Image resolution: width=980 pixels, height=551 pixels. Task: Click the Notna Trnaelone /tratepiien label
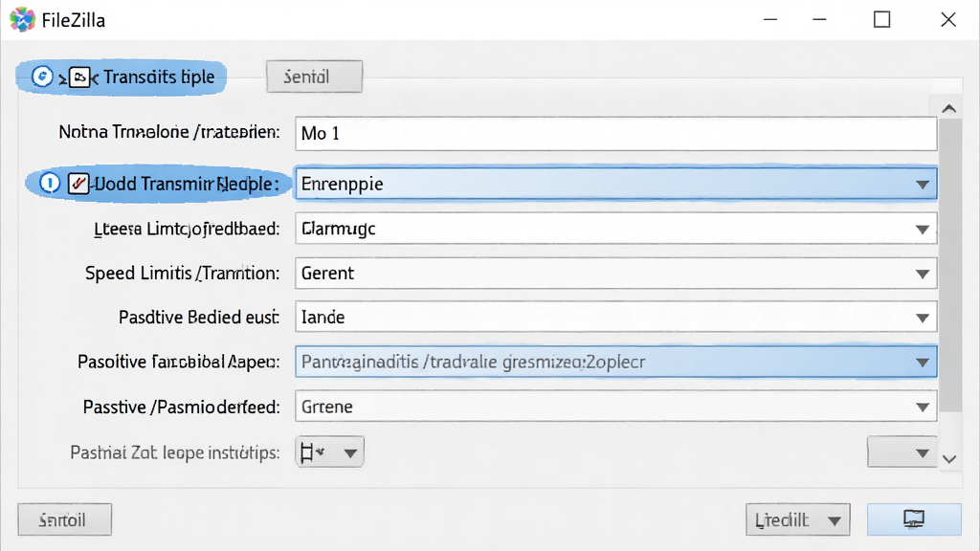pyautogui.click(x=168, y=132)
